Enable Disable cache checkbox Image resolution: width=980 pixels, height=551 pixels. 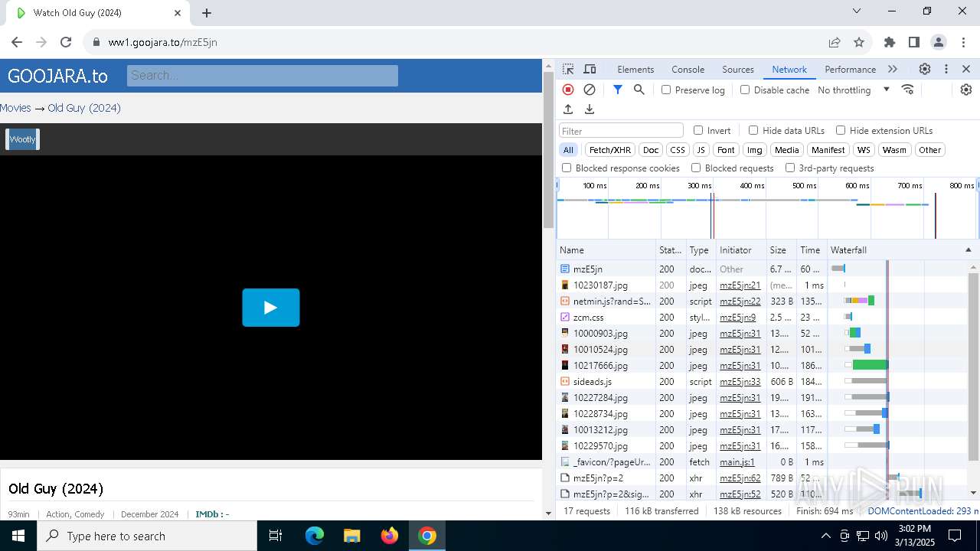[745, 90]
